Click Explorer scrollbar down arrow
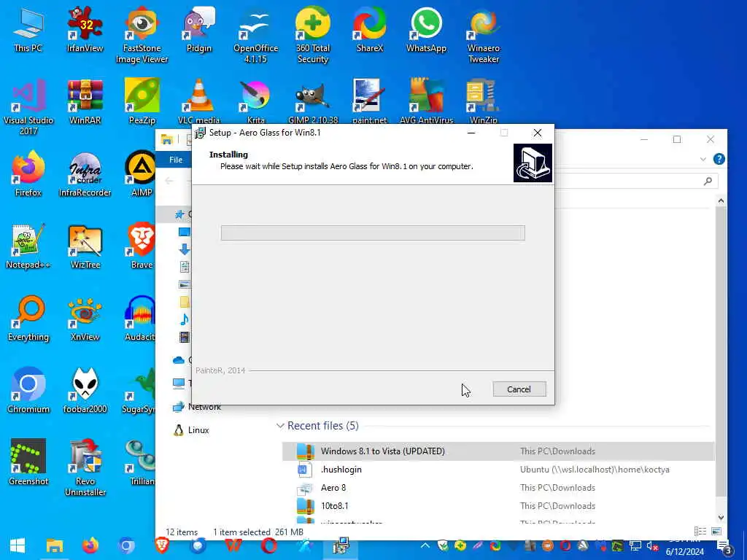 721,517
